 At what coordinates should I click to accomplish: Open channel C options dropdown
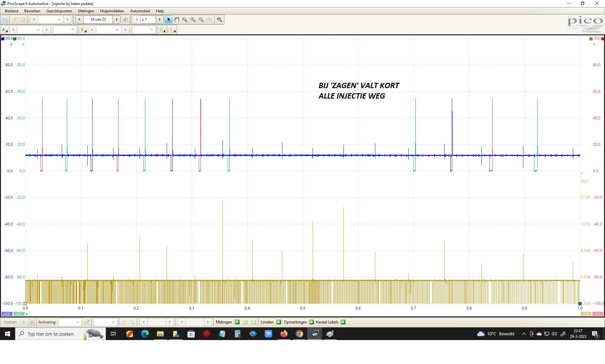[162, 30]
